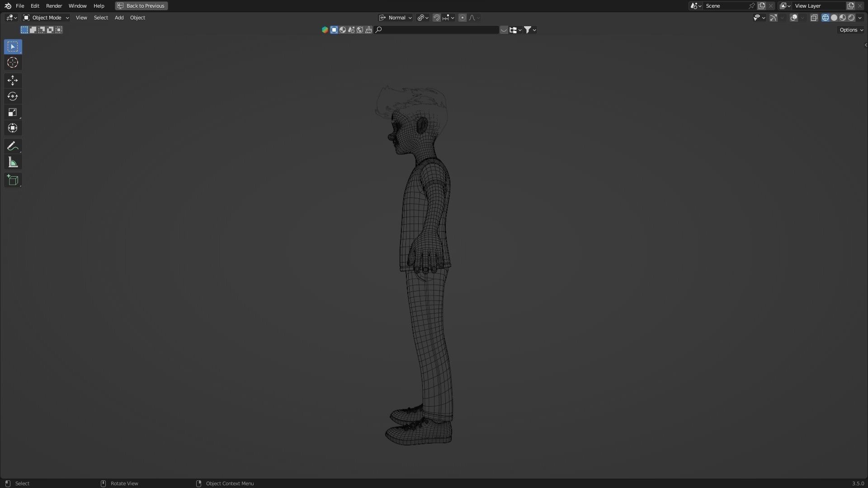This screenshot has height=488, width=868.
Task: Create new scene with duplicate icon
Action: [762, 6]
